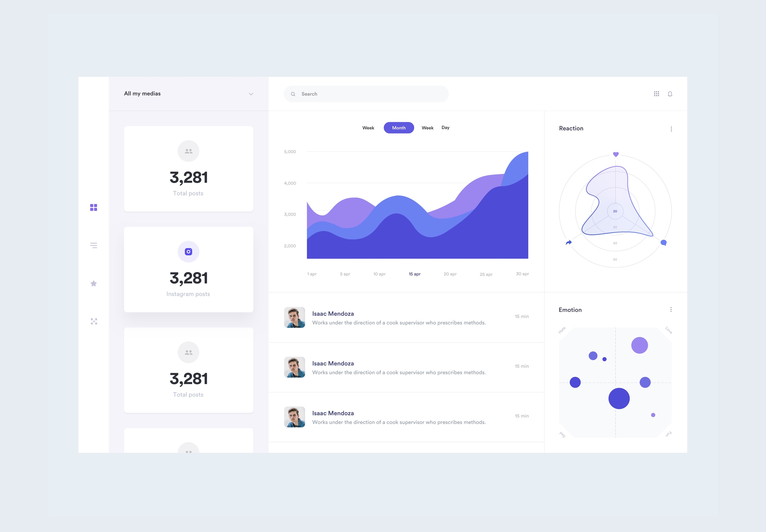Screen dimensions: 766x532
Task: Select the Month time period toggle
Action: coord(398,127)
